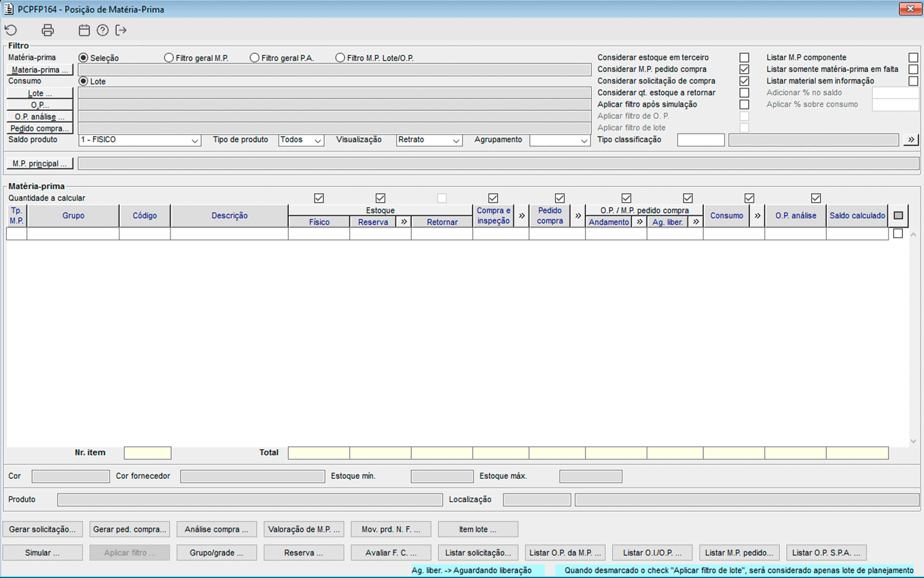
Task: Enable Considerar estoque em terceiro checkbox
Action: [x=744, y=58]
